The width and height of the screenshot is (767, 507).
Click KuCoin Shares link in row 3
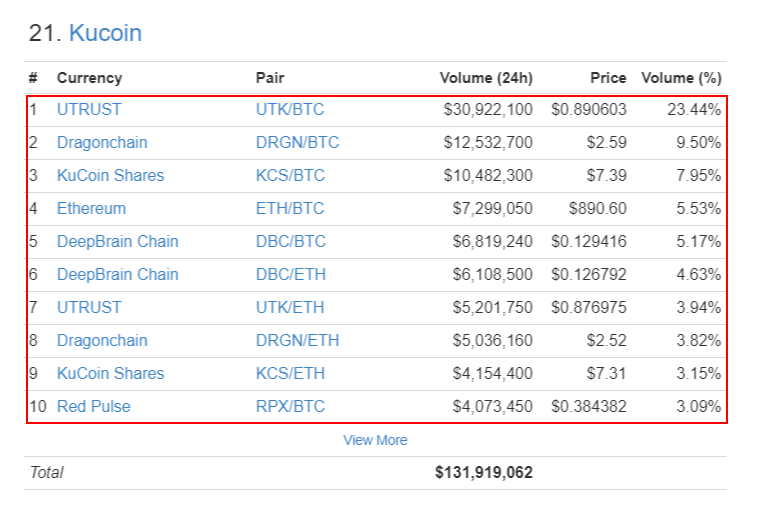(x=111, y=175)
